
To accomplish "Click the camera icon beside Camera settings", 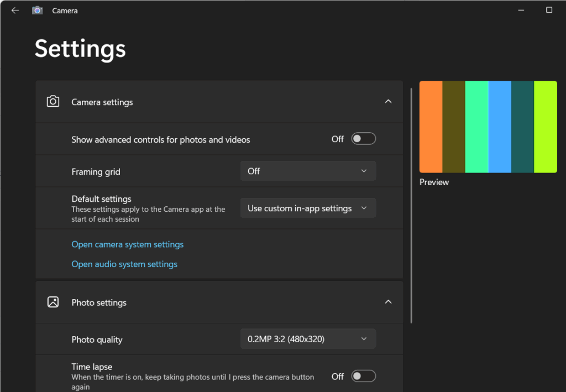I will click(53, 102).
